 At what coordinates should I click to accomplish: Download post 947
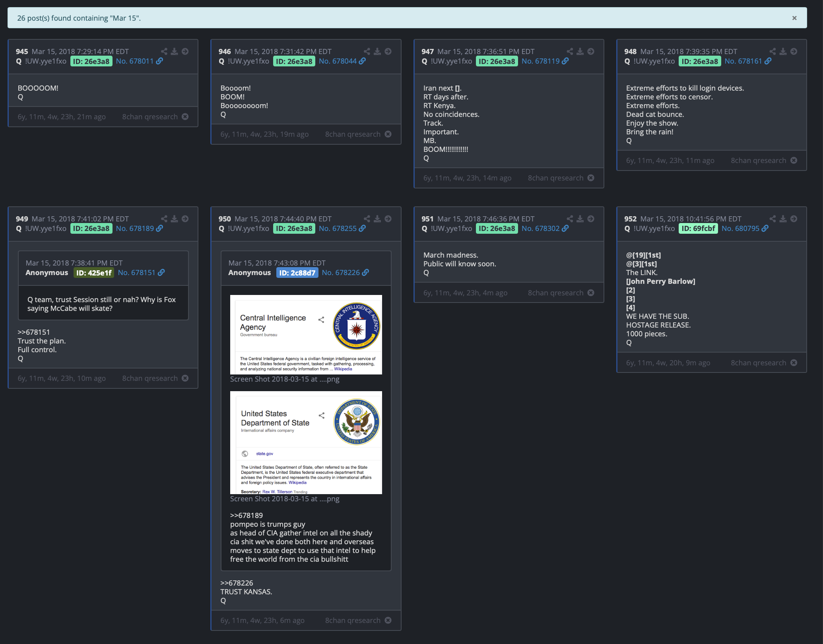(x=580, y=51)
